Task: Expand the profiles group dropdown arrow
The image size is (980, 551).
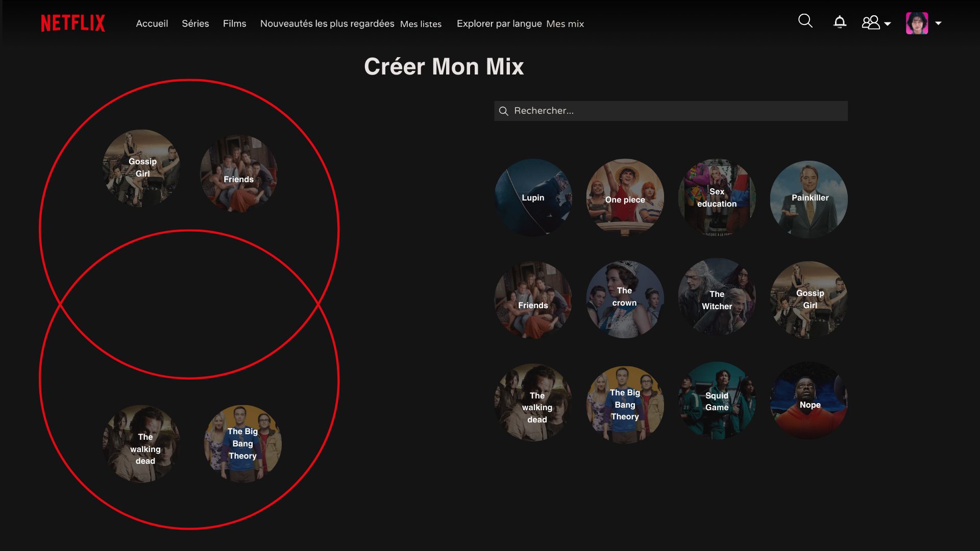Action: point(888,24)
